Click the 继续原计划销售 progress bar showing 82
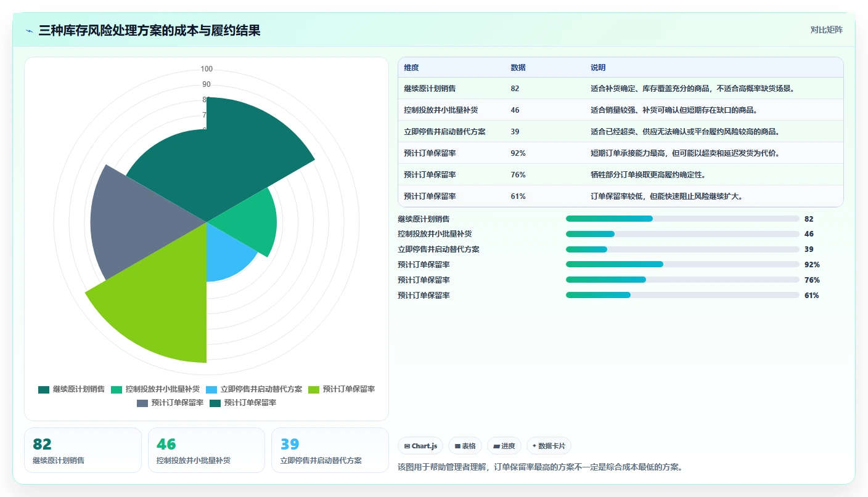 click(x=682, y=219)
